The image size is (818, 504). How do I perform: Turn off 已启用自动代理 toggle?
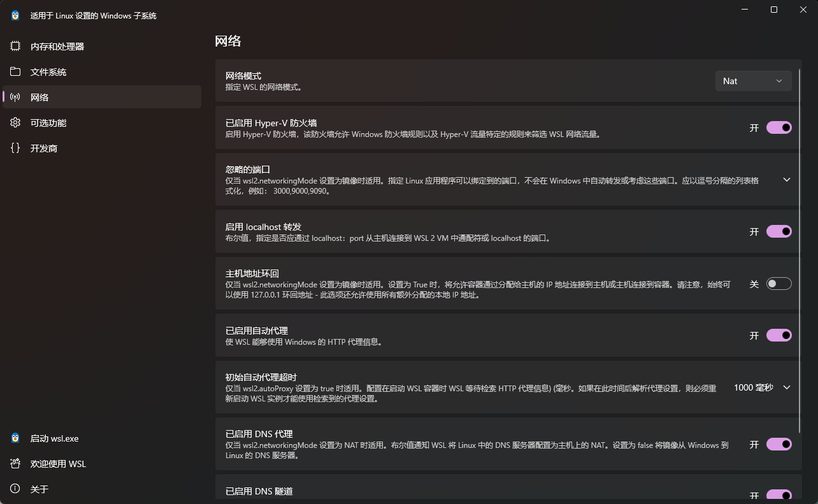tap(779, 335)
